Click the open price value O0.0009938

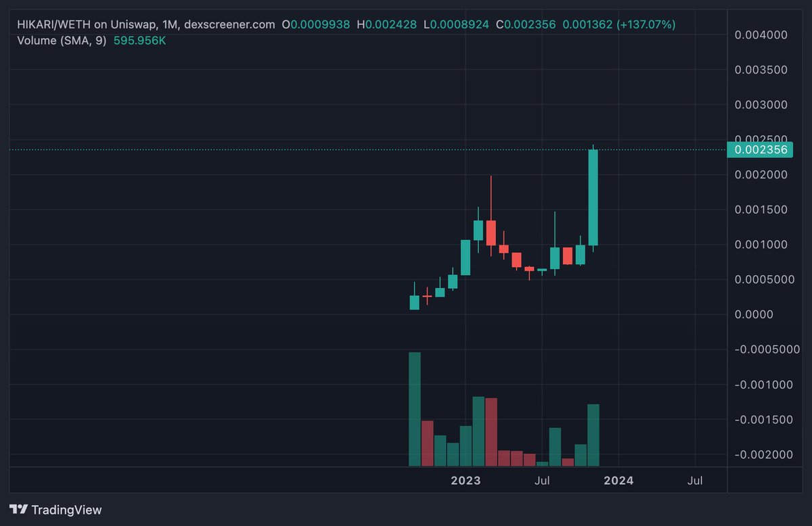point(316,24)
